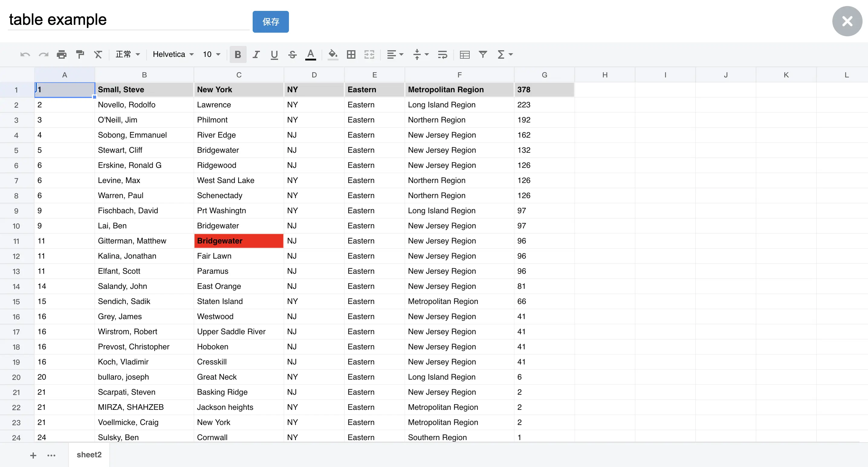The height and width of the screenshot is (467, 868).
Task: Click cell containing 378
Action: click(x=545, y=90)
